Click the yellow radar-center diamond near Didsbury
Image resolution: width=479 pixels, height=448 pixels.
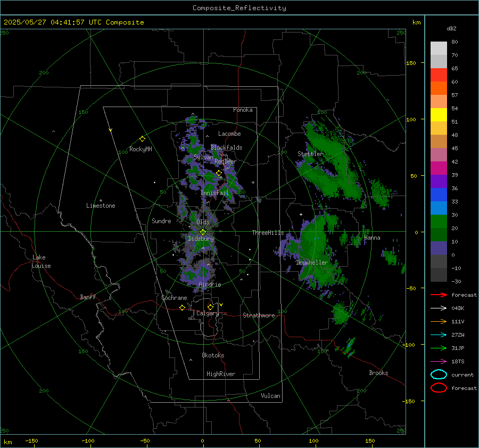pos(203,232)
